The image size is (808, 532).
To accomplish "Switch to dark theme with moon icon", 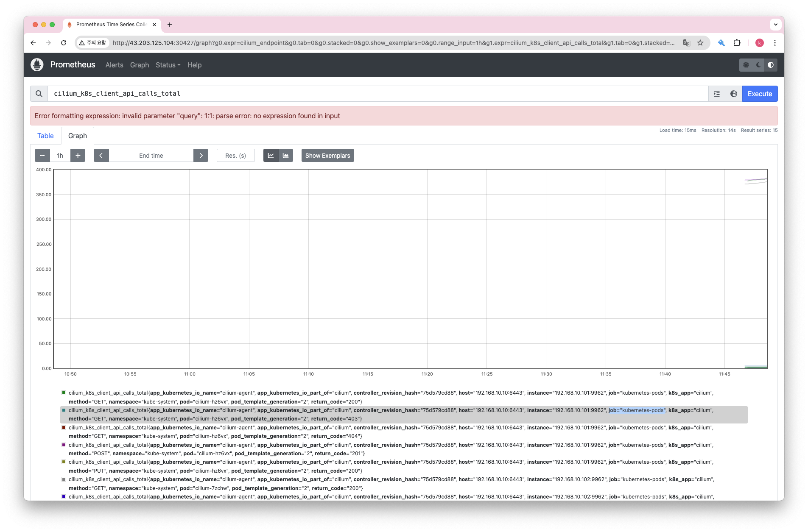I will [758, 65].
